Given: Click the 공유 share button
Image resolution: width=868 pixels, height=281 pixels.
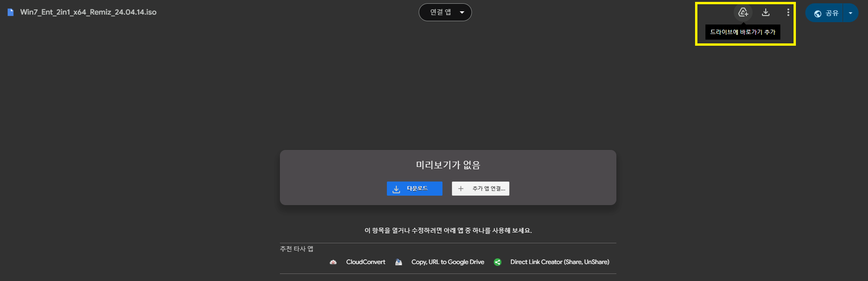Looking at the screenshot, I should pos(825,13).
